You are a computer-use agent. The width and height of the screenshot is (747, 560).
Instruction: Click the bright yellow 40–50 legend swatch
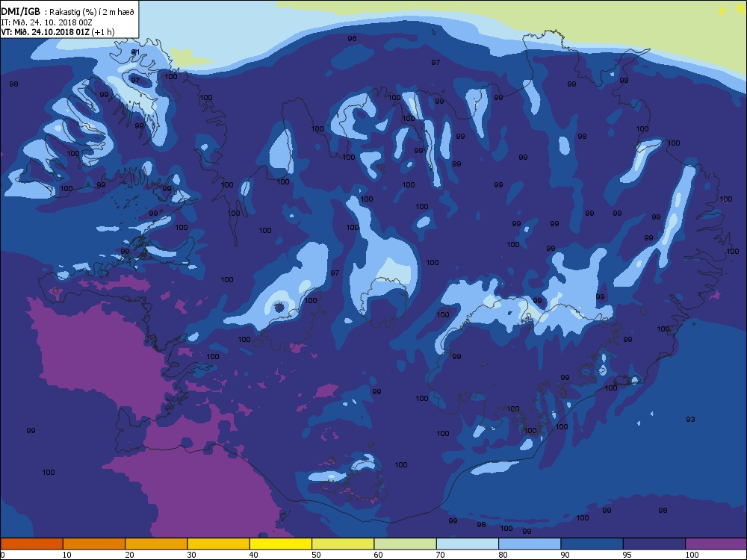point(281,544)
